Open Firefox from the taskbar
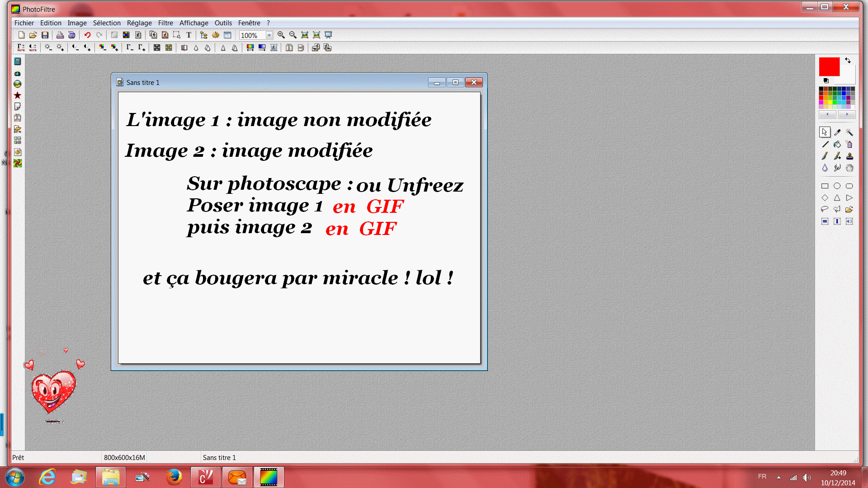The height and width of the screenshot is (488, 868). [x=174, y=477]
